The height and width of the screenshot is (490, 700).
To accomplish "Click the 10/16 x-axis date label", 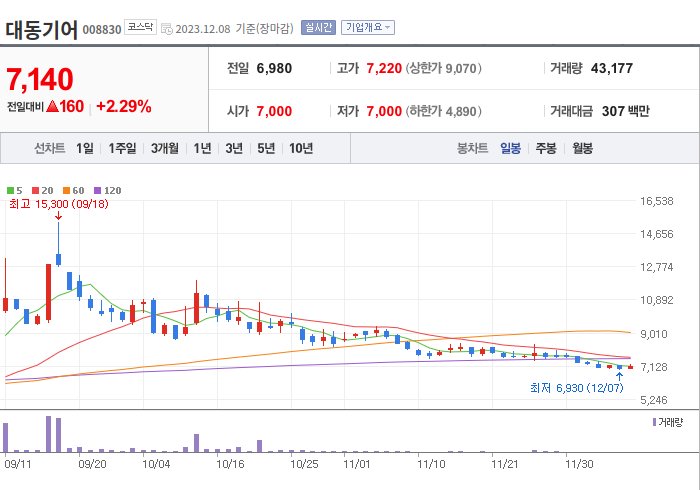I will click(x=230, y=464).
